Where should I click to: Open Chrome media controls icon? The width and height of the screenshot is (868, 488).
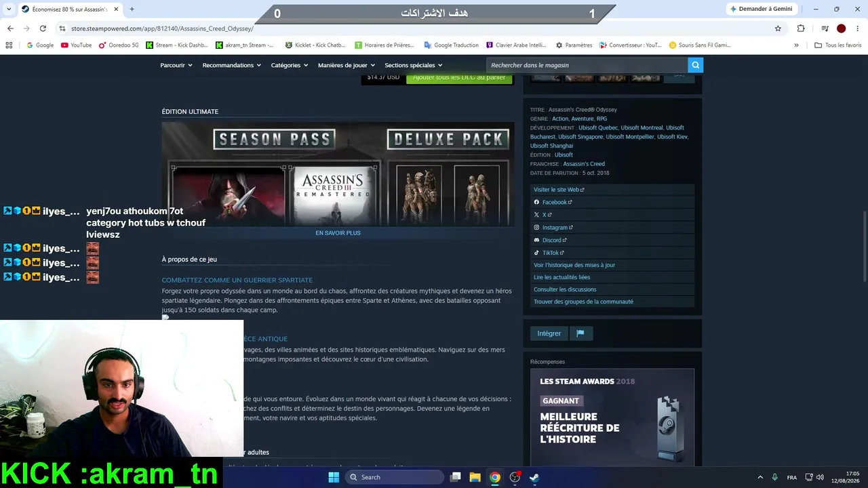point(825,28)
